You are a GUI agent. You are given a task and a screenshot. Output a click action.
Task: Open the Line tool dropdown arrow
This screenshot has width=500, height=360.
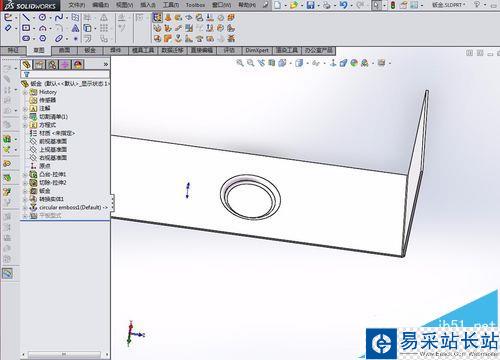point(34,18)
